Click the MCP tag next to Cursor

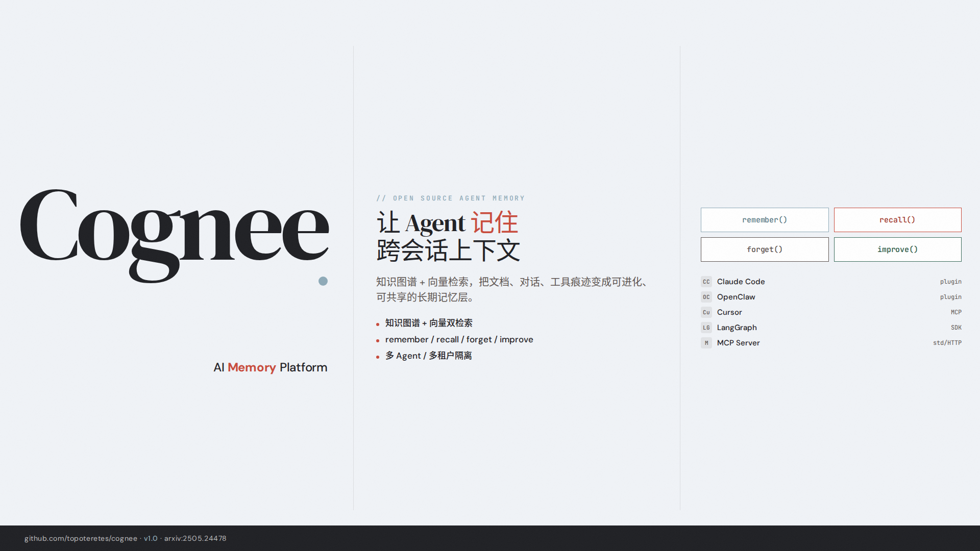coord(956,312)
